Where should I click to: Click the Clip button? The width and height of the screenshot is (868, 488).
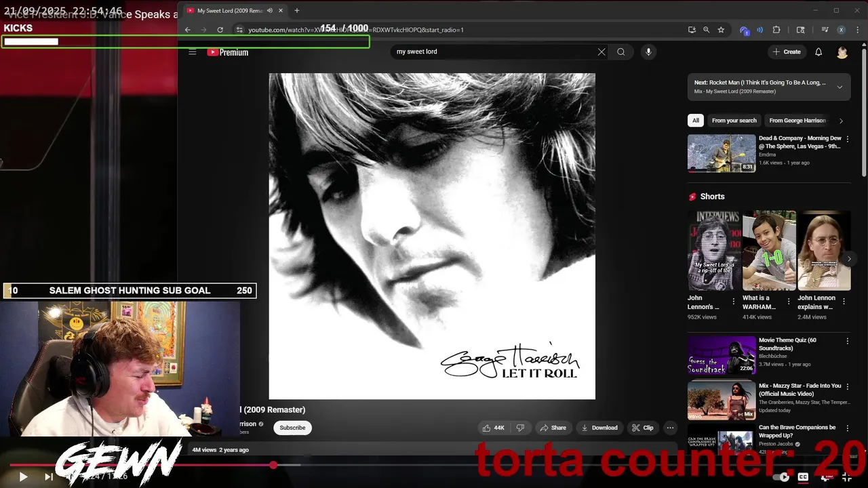[642, 428]
